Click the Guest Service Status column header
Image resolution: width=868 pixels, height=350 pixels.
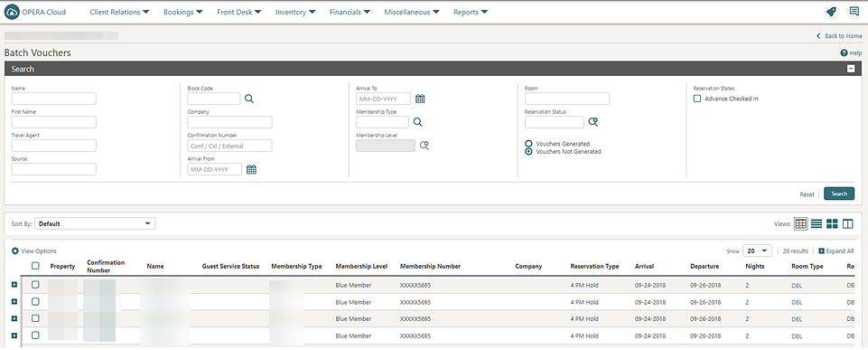tap(231, 266)
